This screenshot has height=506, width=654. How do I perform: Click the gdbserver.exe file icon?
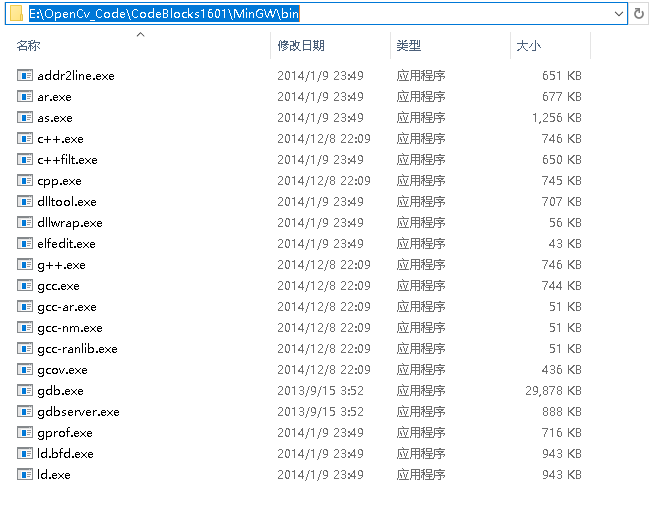25,412
